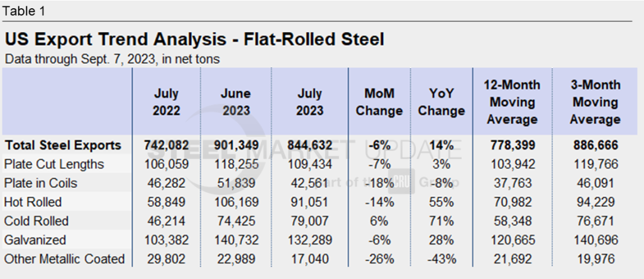Click the 'Plate in Coils' row label
Screen dimensions: 644x279
point(41,183)
